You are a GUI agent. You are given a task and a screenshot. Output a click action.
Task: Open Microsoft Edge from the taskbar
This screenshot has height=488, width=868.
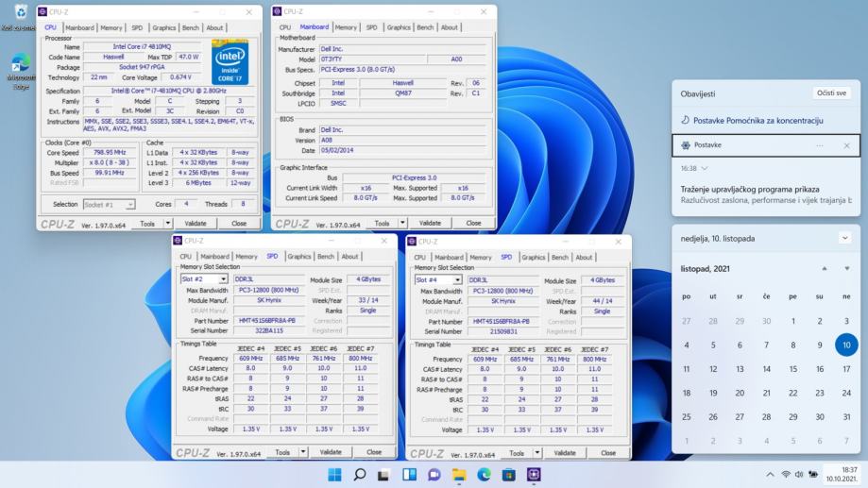tap(484, 474)
